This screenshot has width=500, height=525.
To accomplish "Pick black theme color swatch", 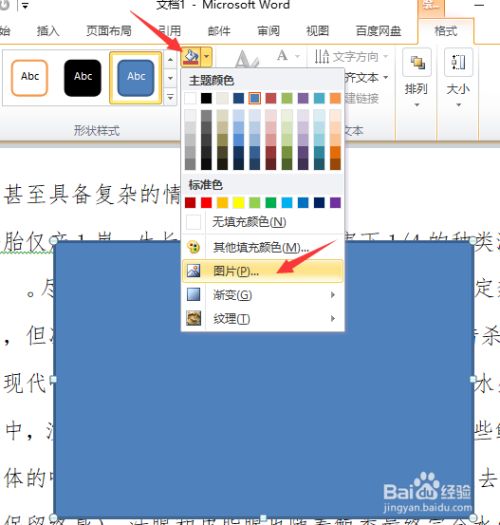I will click(x=206, y=98).
